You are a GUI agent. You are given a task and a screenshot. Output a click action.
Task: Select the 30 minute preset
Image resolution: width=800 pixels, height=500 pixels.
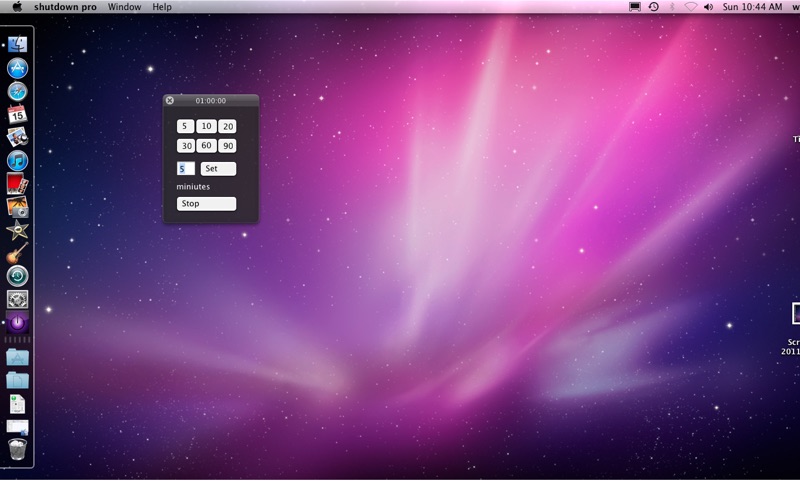tap(186, 146)
